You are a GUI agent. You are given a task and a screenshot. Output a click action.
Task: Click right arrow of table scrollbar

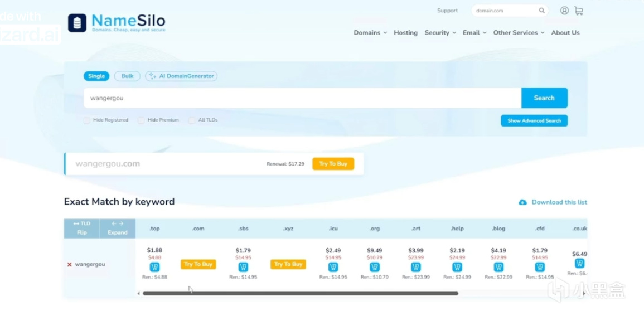pyautogui.click(x=584, y=293)
